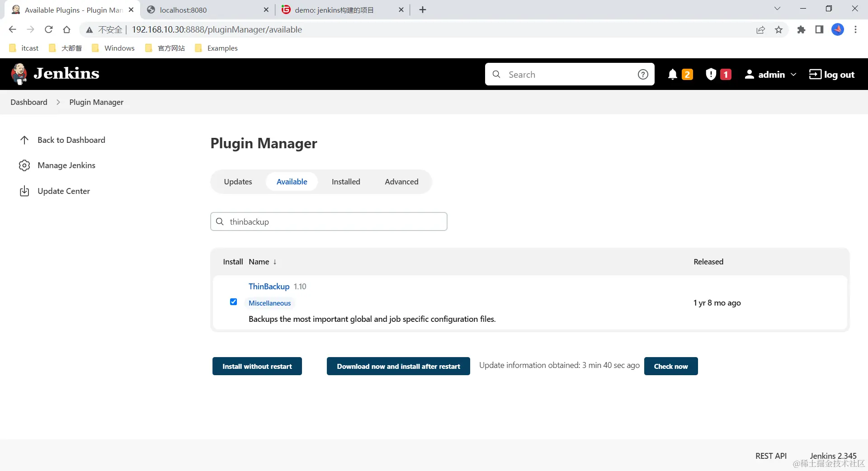Bookmark this page with star icon
Screen dimensions: 868x471
tap(778, 30)
